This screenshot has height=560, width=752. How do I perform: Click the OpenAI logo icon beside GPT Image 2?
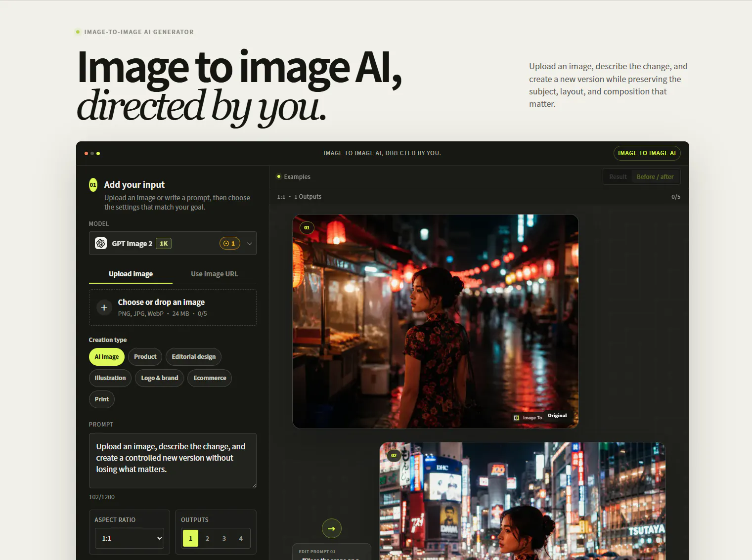pos(101,243)
